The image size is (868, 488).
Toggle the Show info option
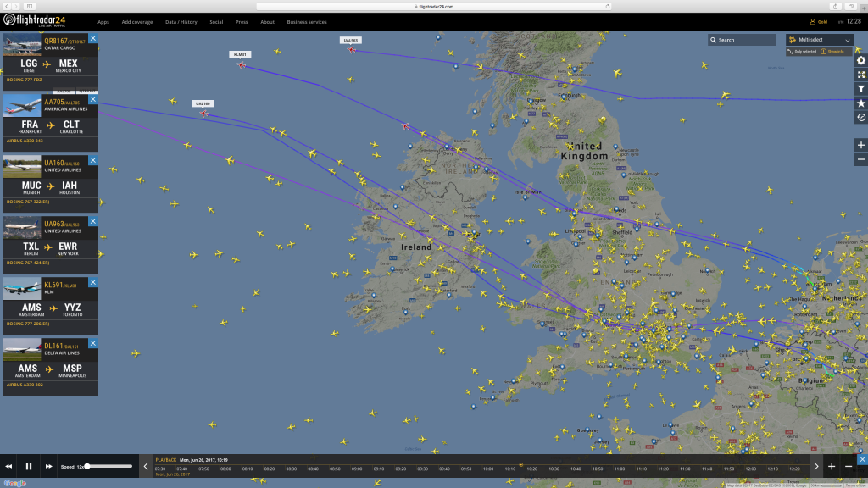pyautogui.click(x=832, y=52)
